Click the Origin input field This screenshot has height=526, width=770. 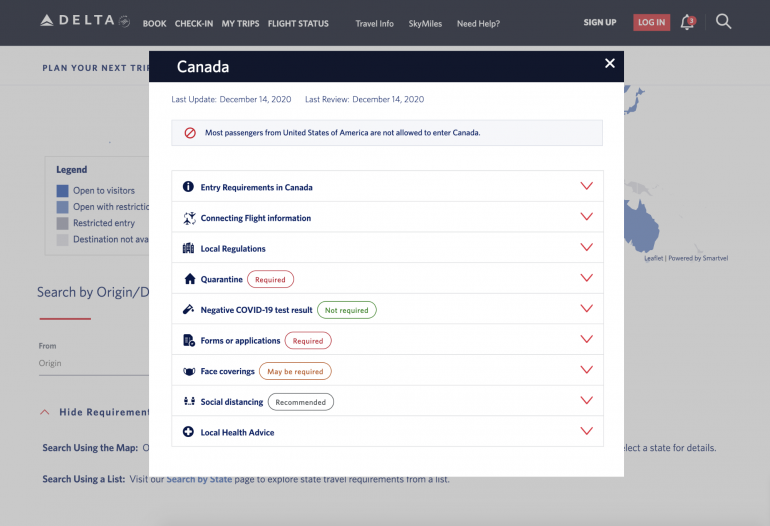coord(90,364)
